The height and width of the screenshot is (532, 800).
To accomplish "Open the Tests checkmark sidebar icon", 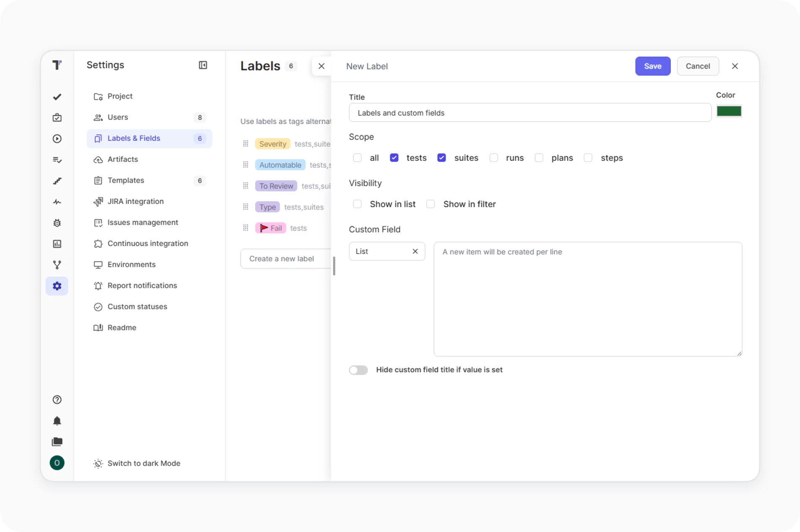I will [57, 97].
